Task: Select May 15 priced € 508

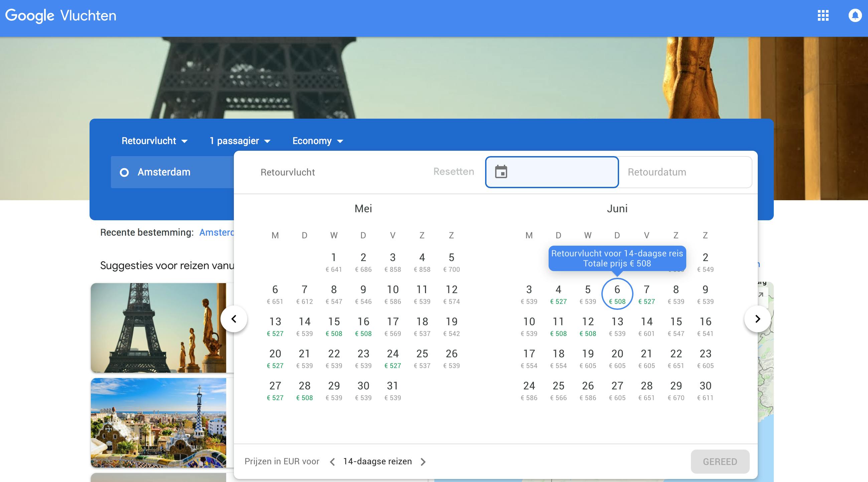Action: pos(333,326)
